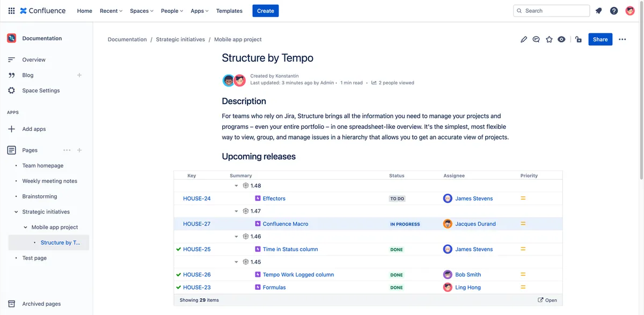The width and height of the screenshot is (644, 315).
Task: Open page restrictions lock icon
Action: tap(578, 39)
